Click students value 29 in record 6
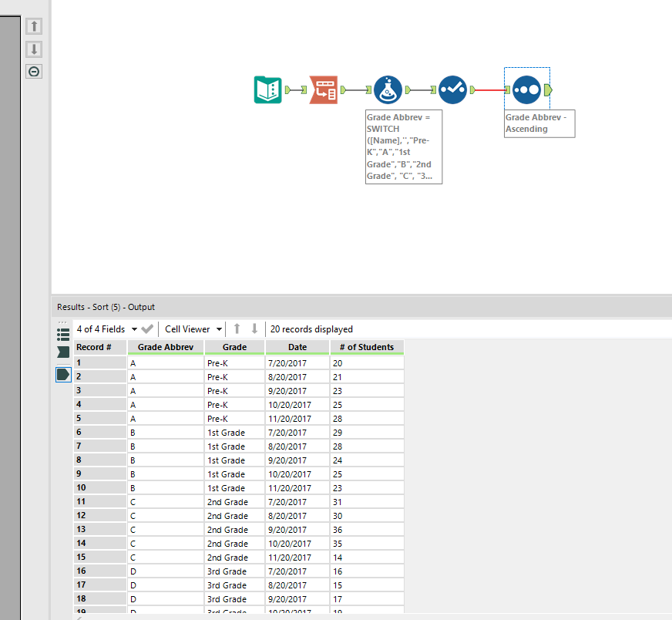The image size is (672, 620). [x=367, y=433]
